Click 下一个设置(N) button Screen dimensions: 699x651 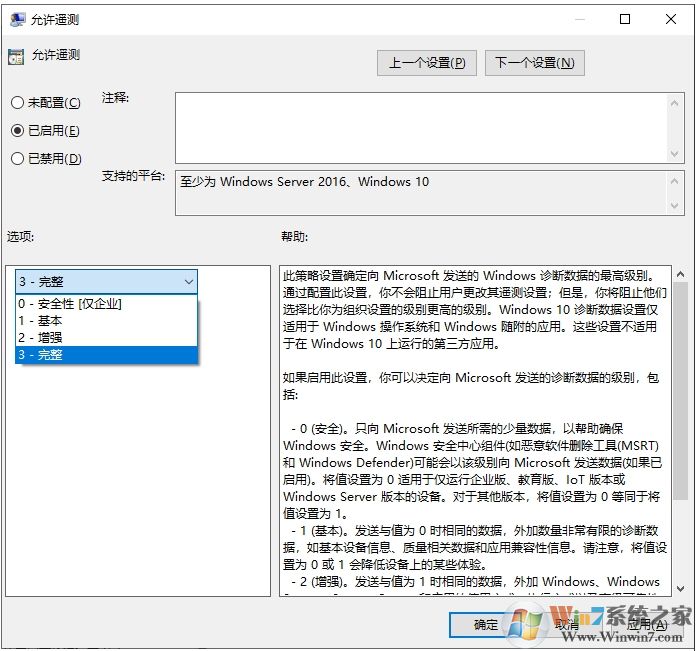tap(535, 63)
